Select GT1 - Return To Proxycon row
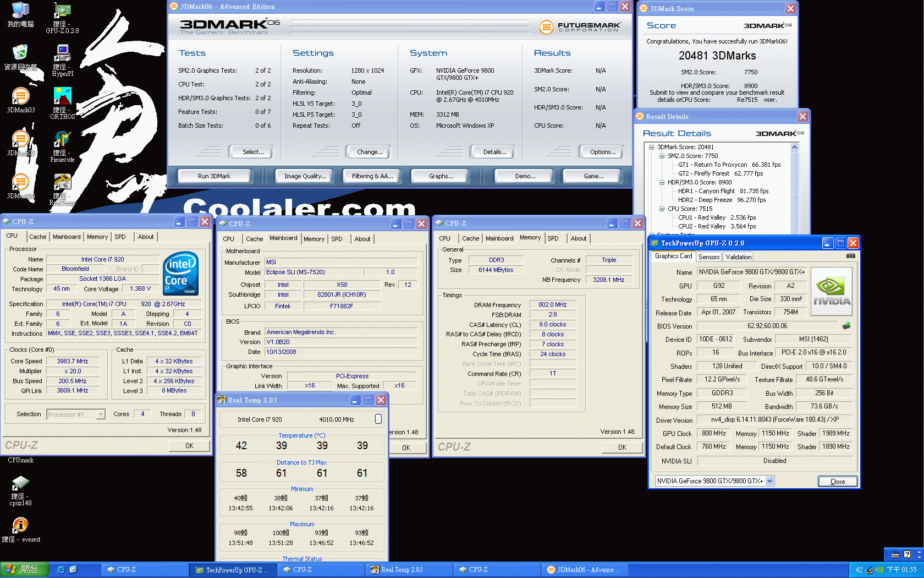 [729, 165]
